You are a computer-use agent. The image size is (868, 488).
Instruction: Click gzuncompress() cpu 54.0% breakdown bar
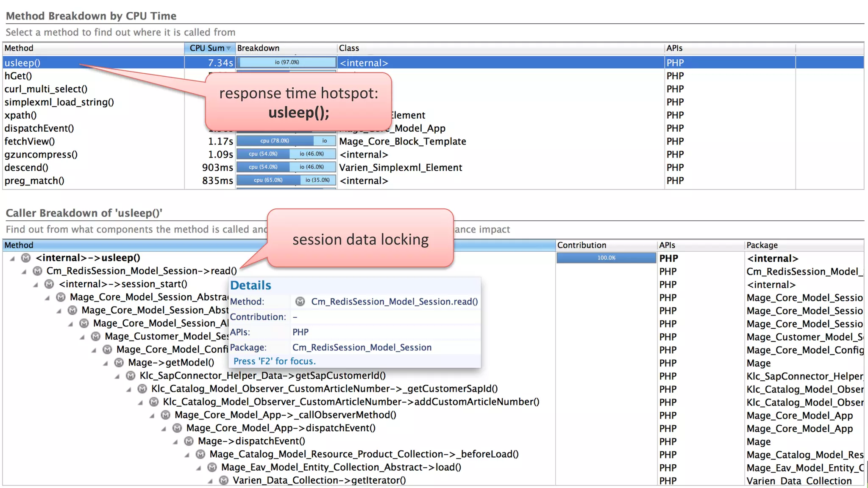tap(263, 154)
